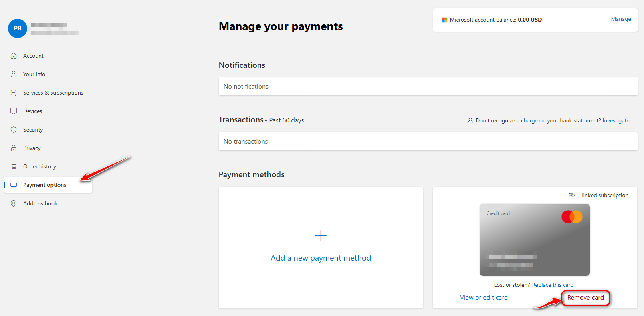
Task: Click the Services & subscriptions icon
Action: tap(14, 93)
